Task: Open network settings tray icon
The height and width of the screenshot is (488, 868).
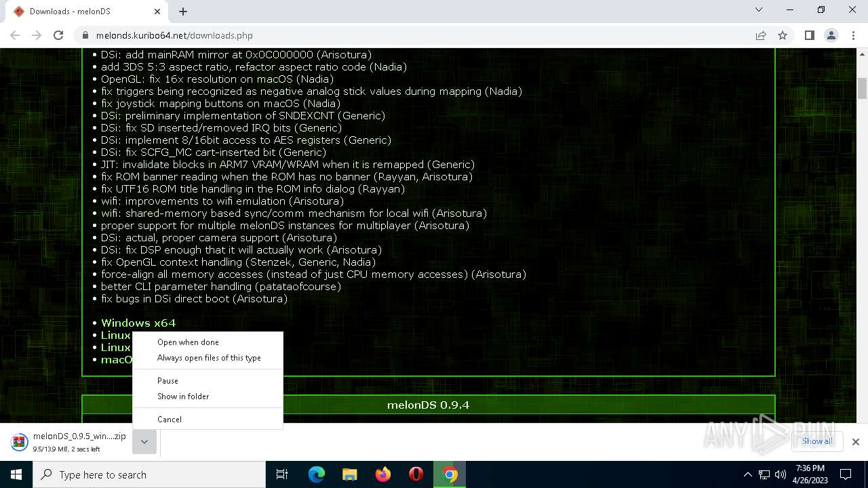Action: [x=764, y=474]
